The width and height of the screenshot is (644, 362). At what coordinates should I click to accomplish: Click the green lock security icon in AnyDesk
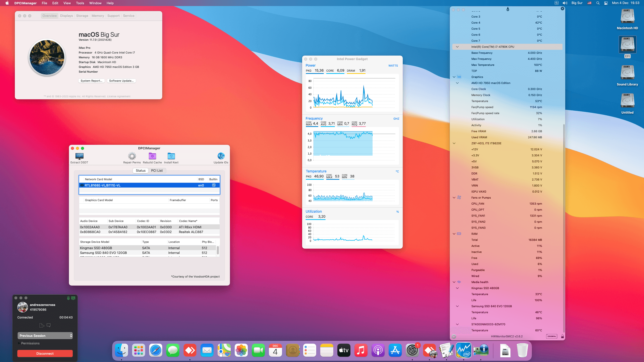68,298
